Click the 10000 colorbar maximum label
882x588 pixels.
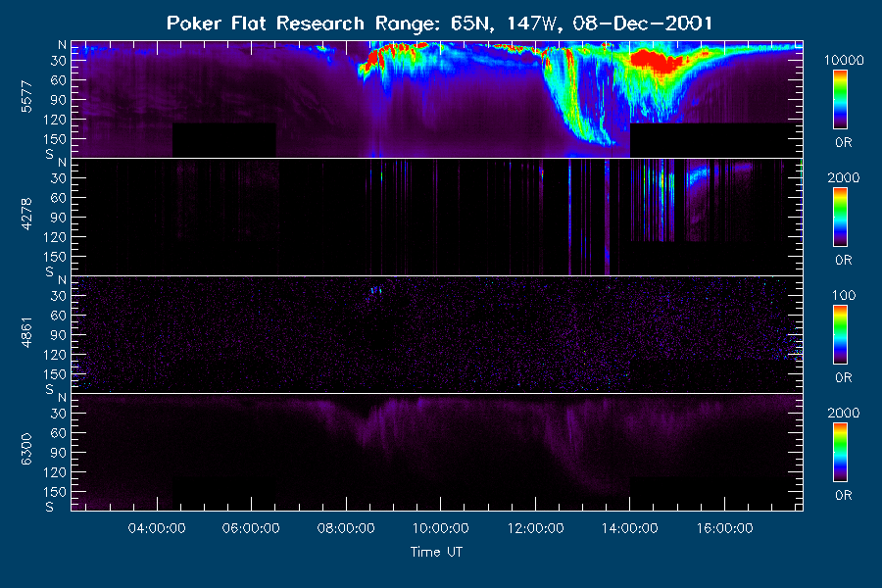click(x=844, y=60)
